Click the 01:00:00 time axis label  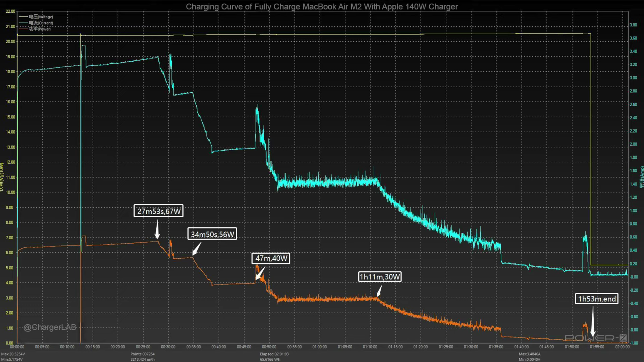point(320,347)
